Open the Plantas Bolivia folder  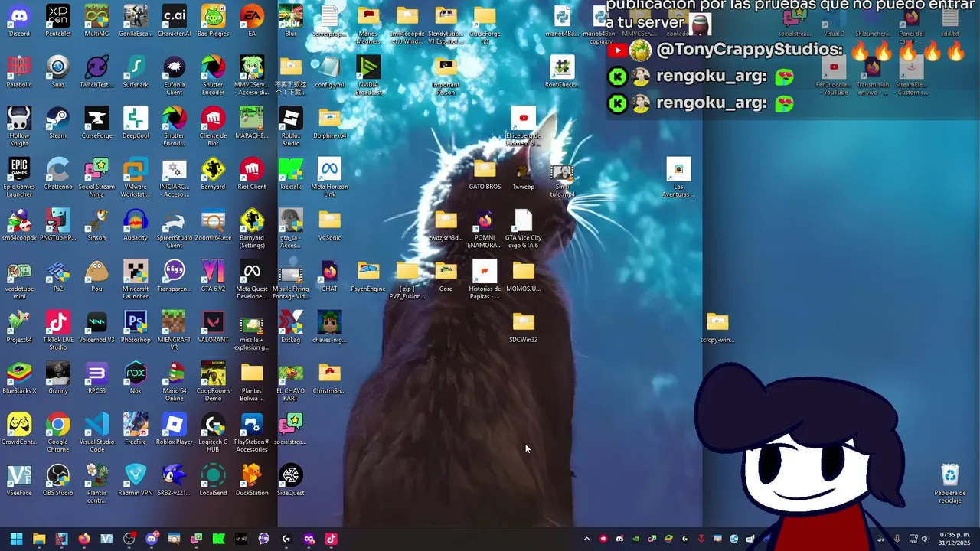252,382
